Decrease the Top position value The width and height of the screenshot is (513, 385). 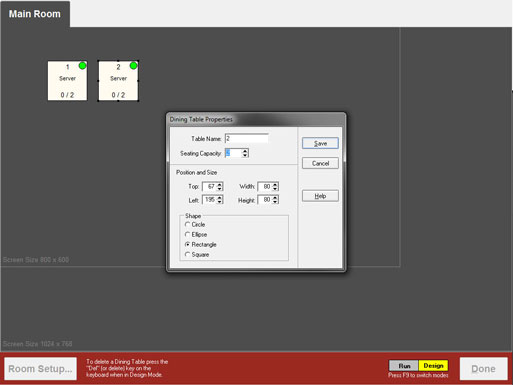pos(219,189)
